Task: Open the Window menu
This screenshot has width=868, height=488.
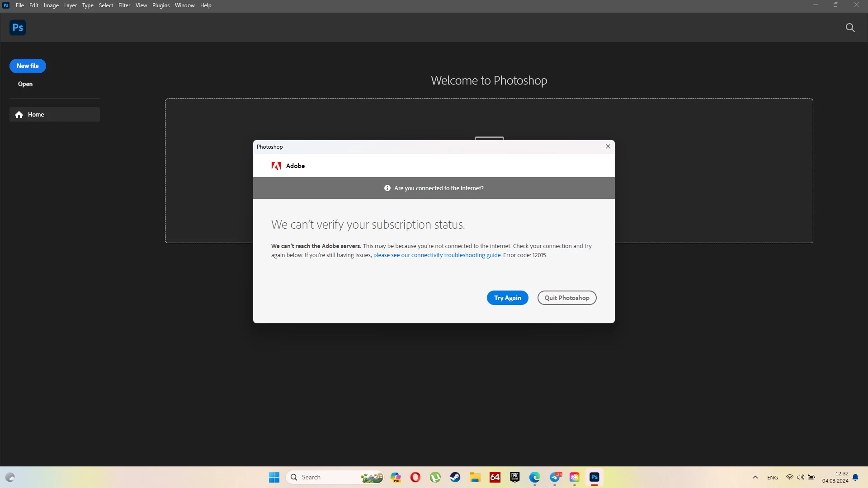Action: click(x=184, y=5)
